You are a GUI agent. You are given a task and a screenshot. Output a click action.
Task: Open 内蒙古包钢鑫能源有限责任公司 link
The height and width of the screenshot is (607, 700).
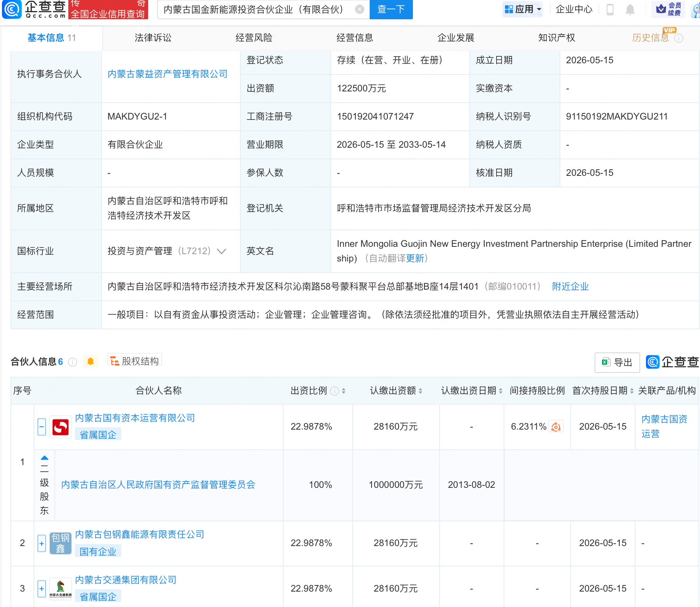click(140, 534)
